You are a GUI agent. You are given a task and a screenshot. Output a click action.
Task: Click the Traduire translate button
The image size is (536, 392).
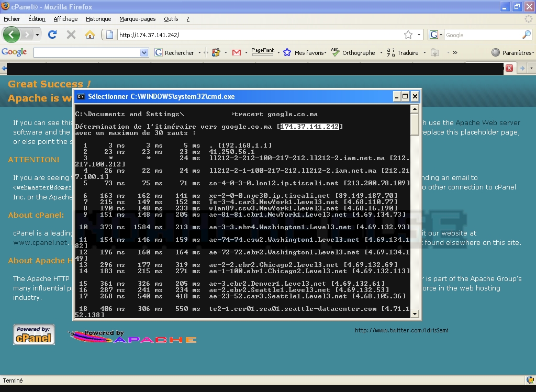click(403, 53)
